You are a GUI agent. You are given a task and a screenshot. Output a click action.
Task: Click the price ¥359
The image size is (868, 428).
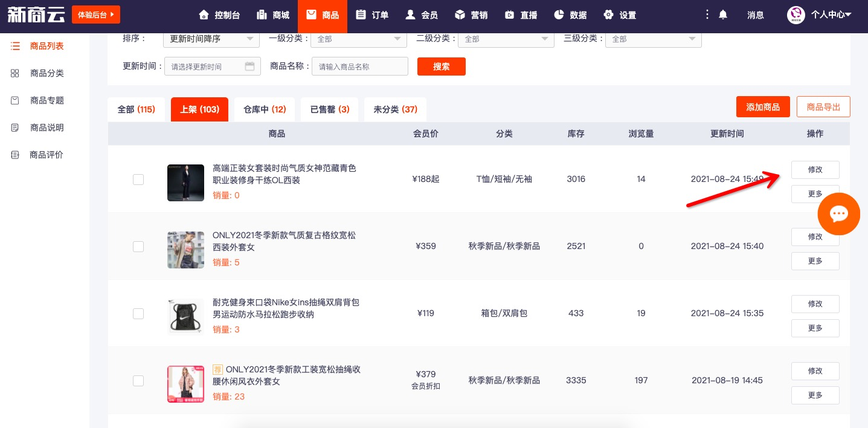coord(426,246)
